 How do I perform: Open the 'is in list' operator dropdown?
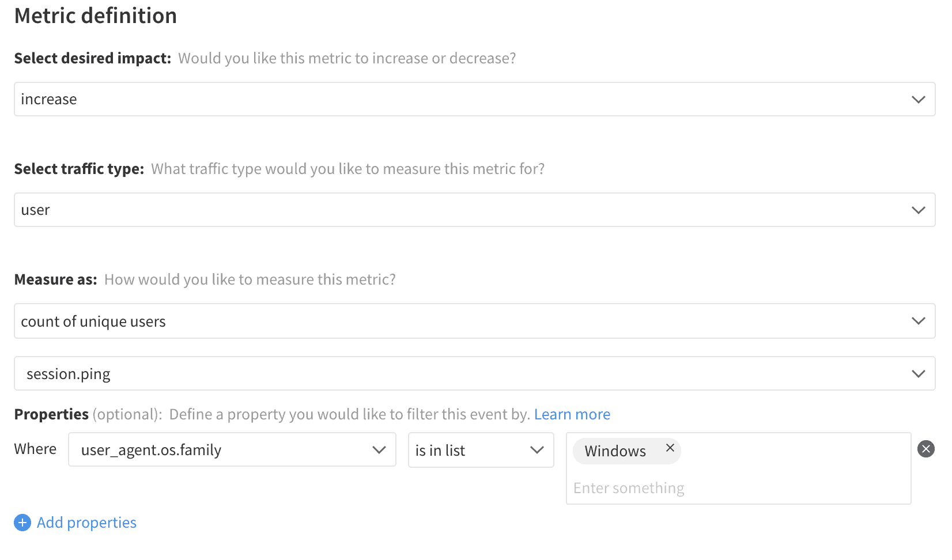click(481, 450)
